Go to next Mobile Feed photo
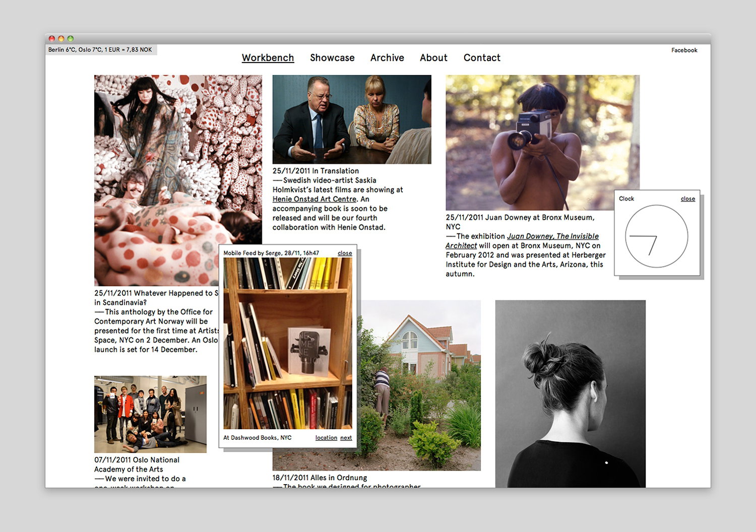 coord(346,438)
